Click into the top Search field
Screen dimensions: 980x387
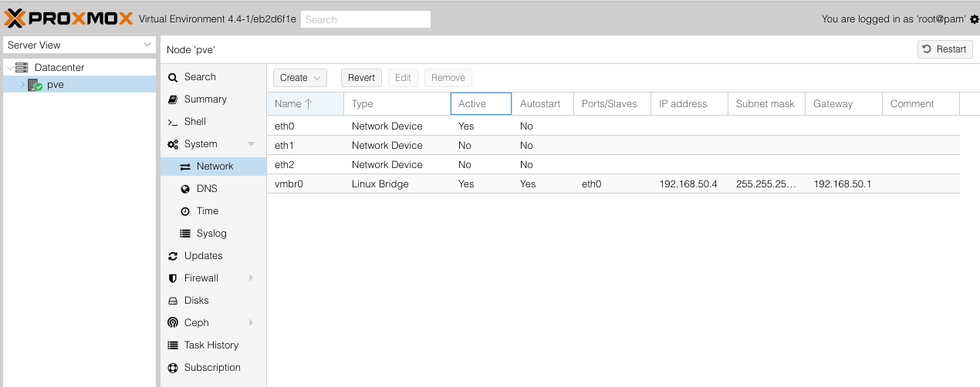click(x=365, y=19)
